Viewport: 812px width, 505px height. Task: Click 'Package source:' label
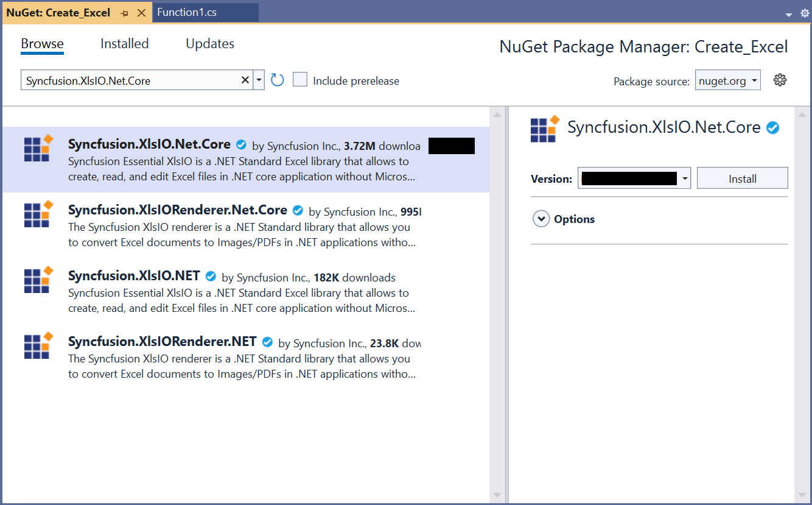point(651,82)
